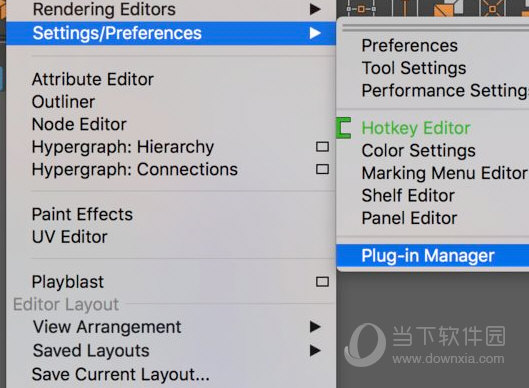
Task: Click the crossed diagonal lines shelf icon
Action: tap(492, 7)
